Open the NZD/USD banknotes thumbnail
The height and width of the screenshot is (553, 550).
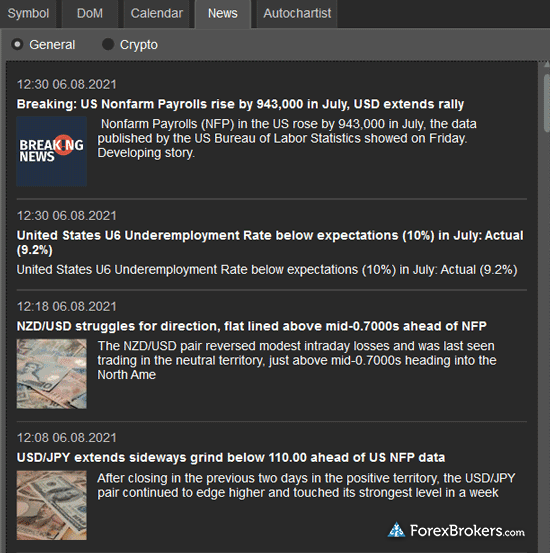pos(52,374)
